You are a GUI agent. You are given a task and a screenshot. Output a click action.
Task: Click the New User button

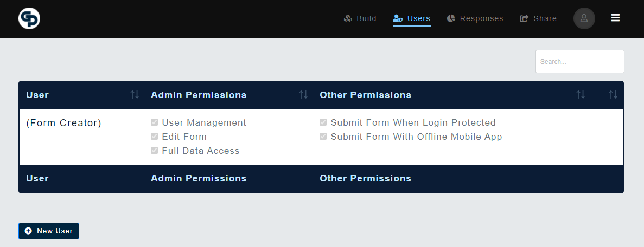[x=49, y=231]
